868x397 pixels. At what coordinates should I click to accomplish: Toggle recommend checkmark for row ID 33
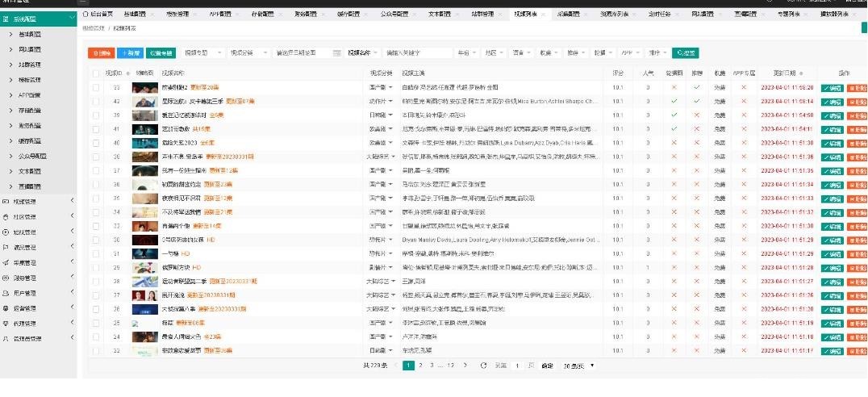696,87
